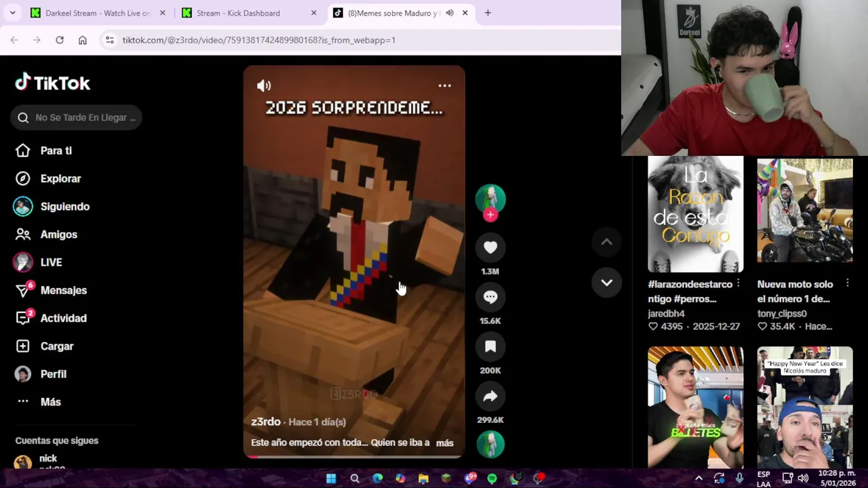868x488 pixels.
Task: Open the tab search dropdown arrow
Action: click(13, 13)
